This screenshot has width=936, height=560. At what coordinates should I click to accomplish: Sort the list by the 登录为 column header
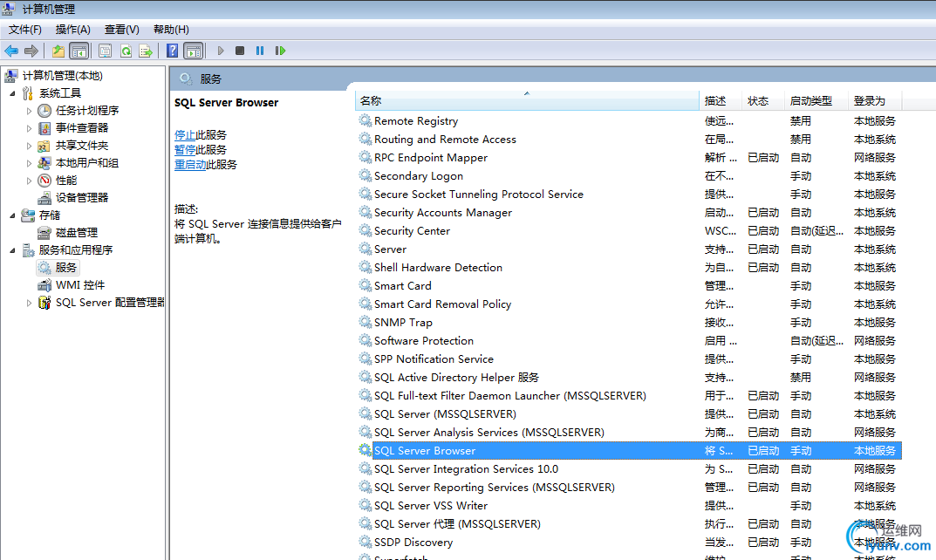[x=875, y=101]
